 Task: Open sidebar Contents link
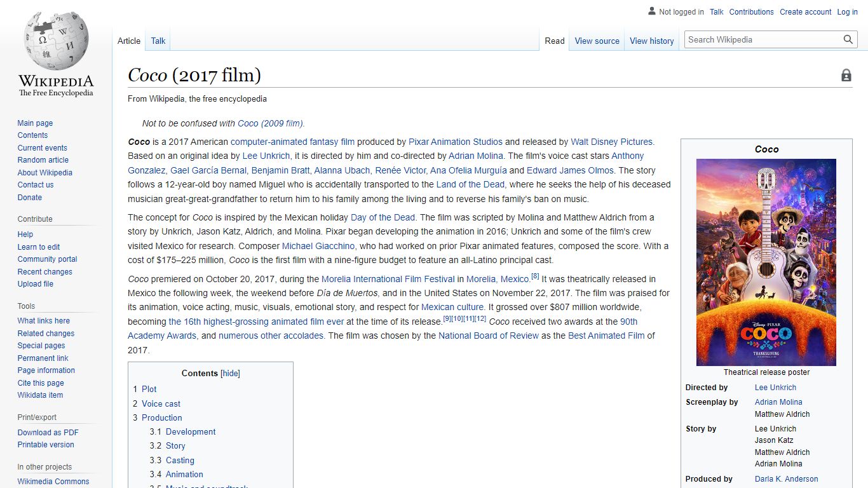tap(32, 135)
